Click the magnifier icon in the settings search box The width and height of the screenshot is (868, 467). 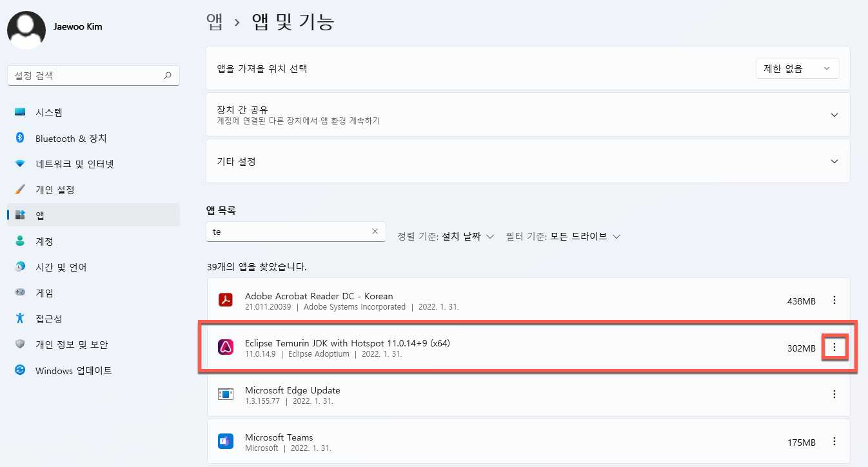click(x=167, y=75)
